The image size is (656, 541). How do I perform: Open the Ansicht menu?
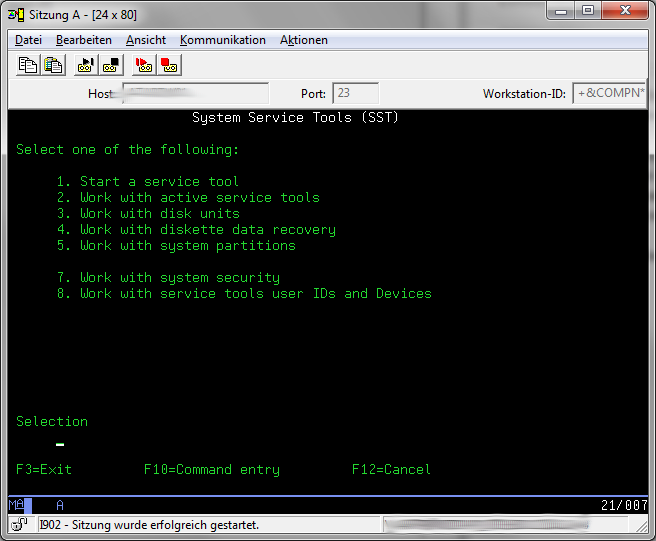145,40
